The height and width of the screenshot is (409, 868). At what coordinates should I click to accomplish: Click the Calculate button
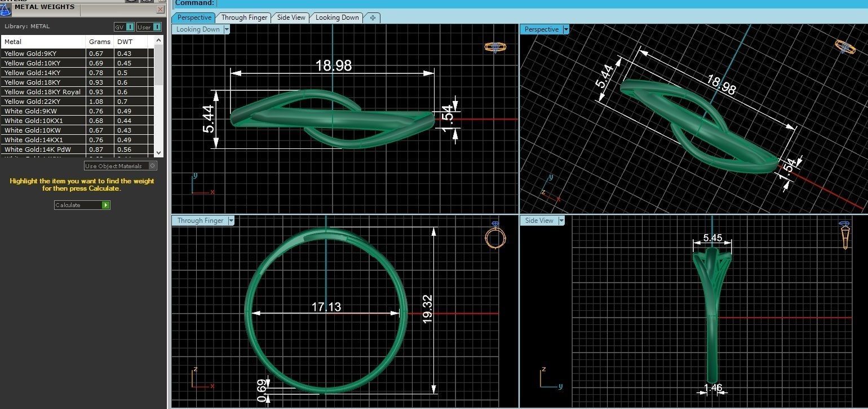tap(82, 205)
